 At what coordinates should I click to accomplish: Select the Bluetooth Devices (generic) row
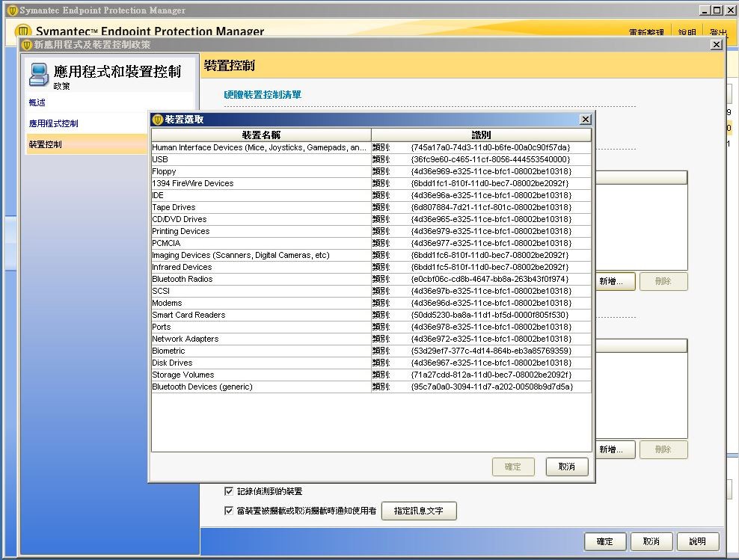pos(372,387)
